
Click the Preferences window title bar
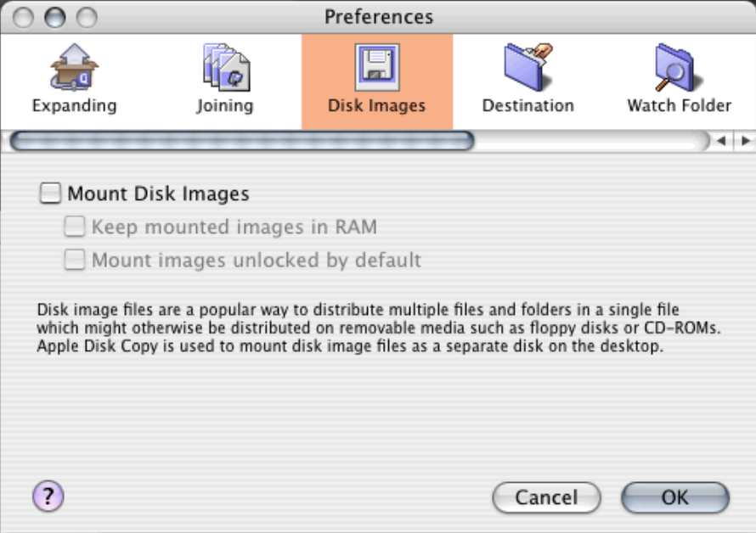click(x=378, y=16)
